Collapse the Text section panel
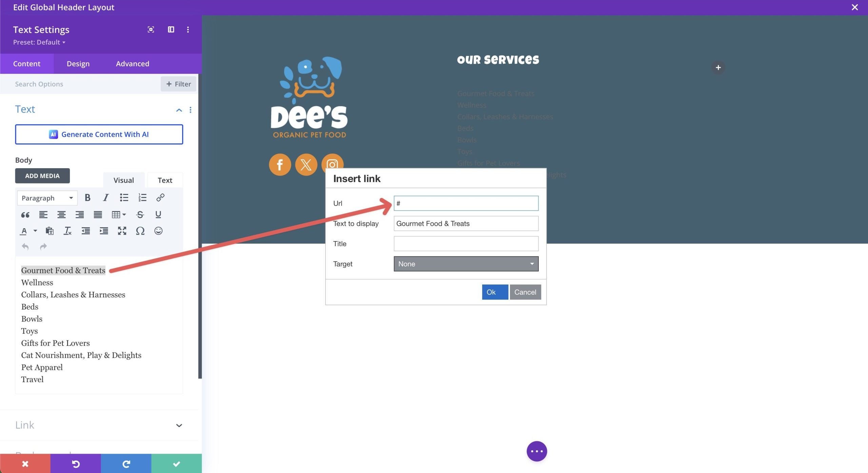Screen dimensions: 868x473 tap(178, 109)
